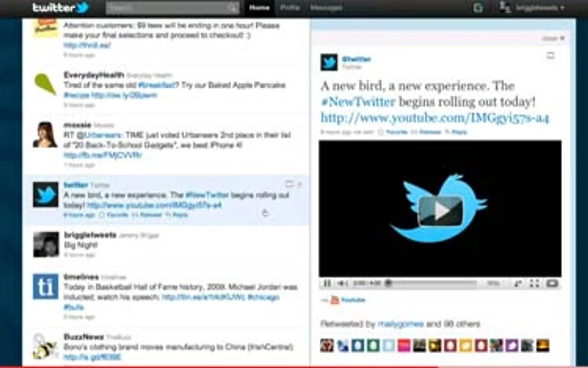This screenshot has height=368, width=588.
Task: Open youtube link in timeline tweet
Action: point(154,205)
